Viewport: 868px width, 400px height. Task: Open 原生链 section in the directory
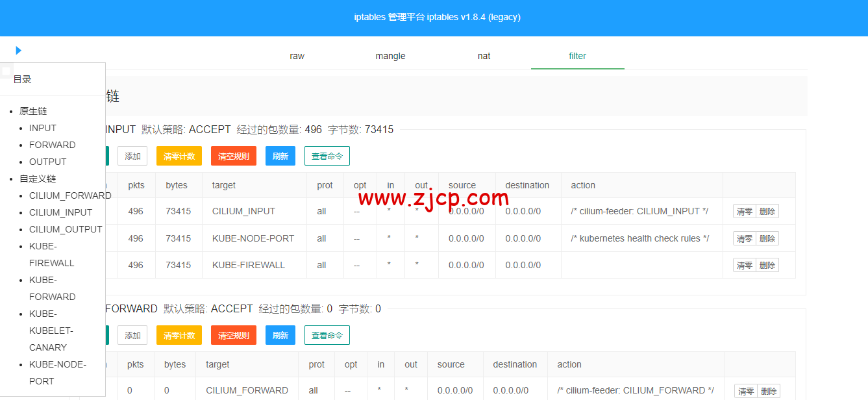click(33, 111)
